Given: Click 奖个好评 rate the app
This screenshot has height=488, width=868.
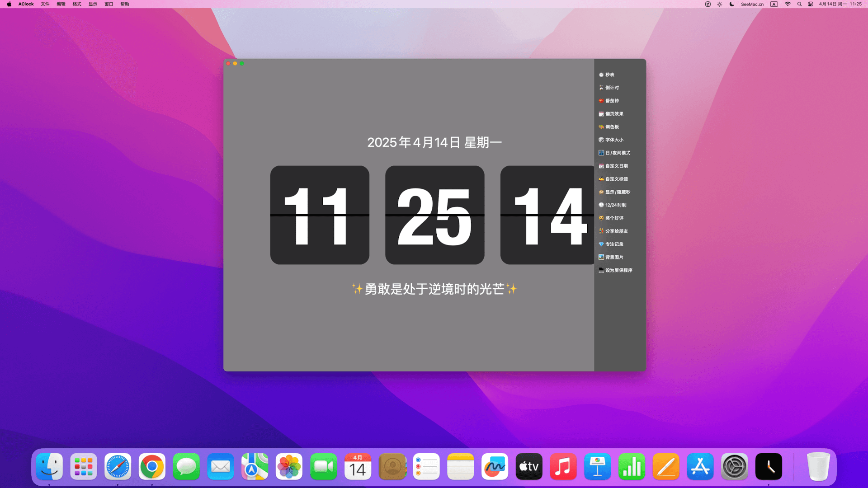Looking at the screenshot, I should tap(614, 218).
